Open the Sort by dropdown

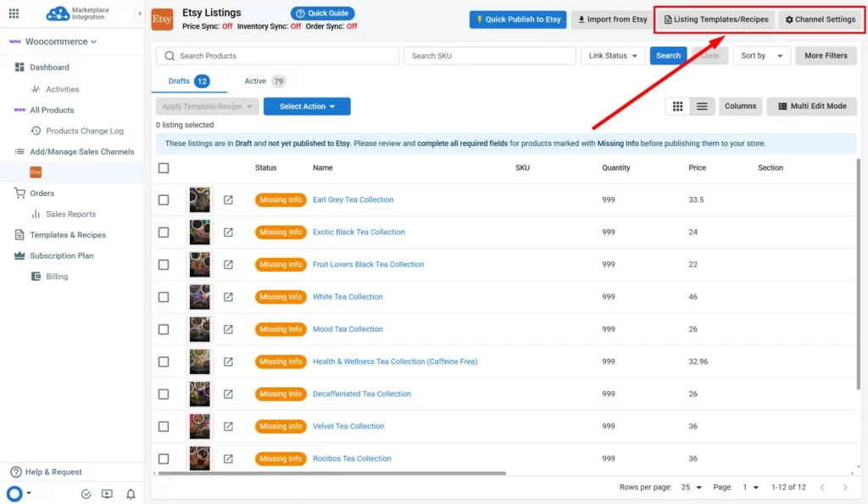tap(761, 55)
